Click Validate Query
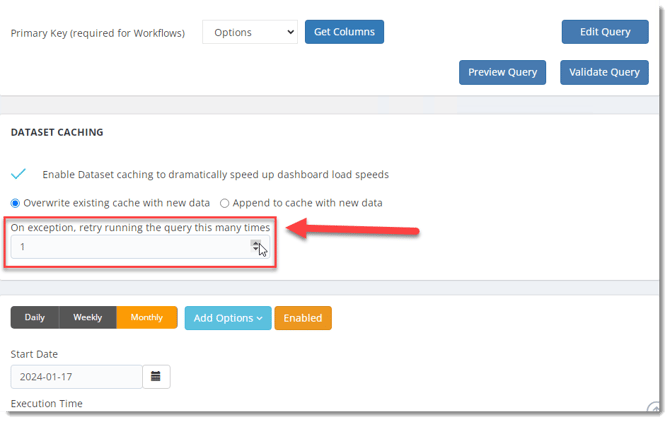The height and width of the screenshot is (422, 670). tap(604, 72)
